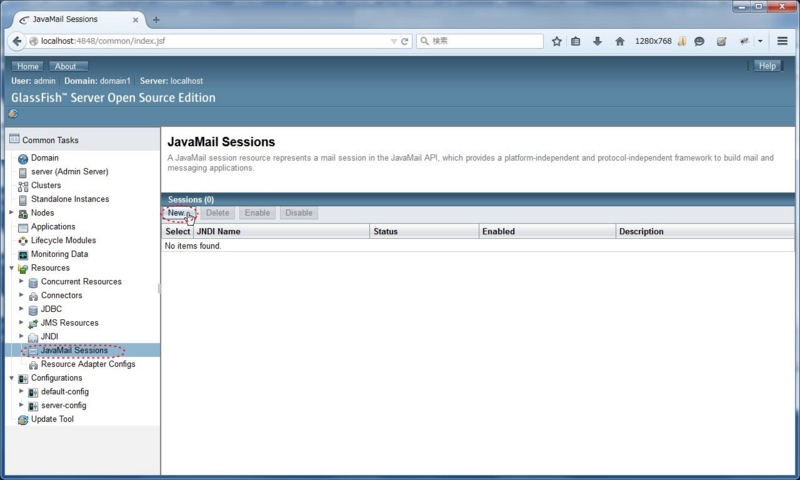The height and width of the screenshot is (480, 800).
Task: Click the About... button
Action: (x=68, y=66)
